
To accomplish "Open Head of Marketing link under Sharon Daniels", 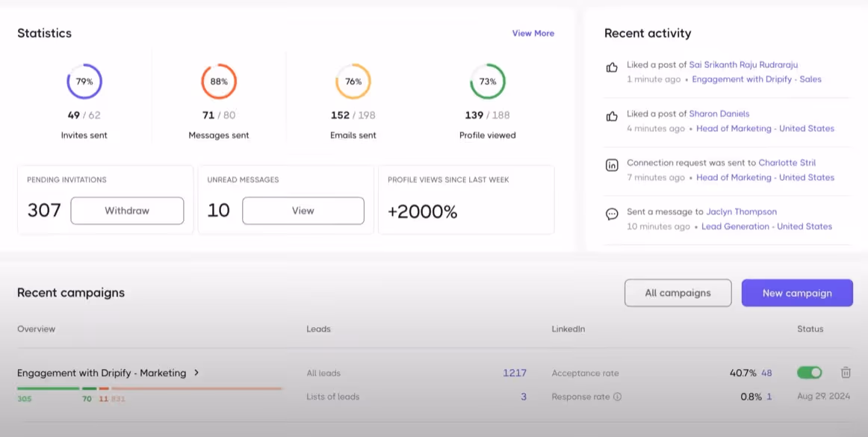I will point(765,128).
